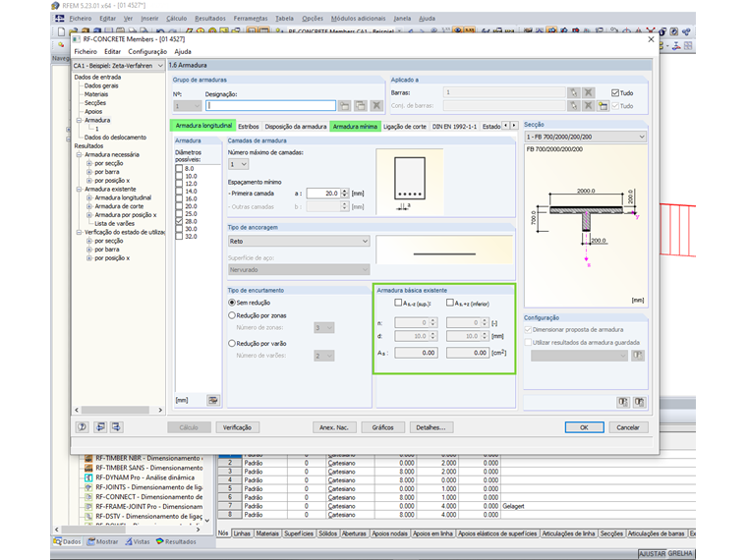Collapse the Armadura necessária tree node

(x=79, y=154)
